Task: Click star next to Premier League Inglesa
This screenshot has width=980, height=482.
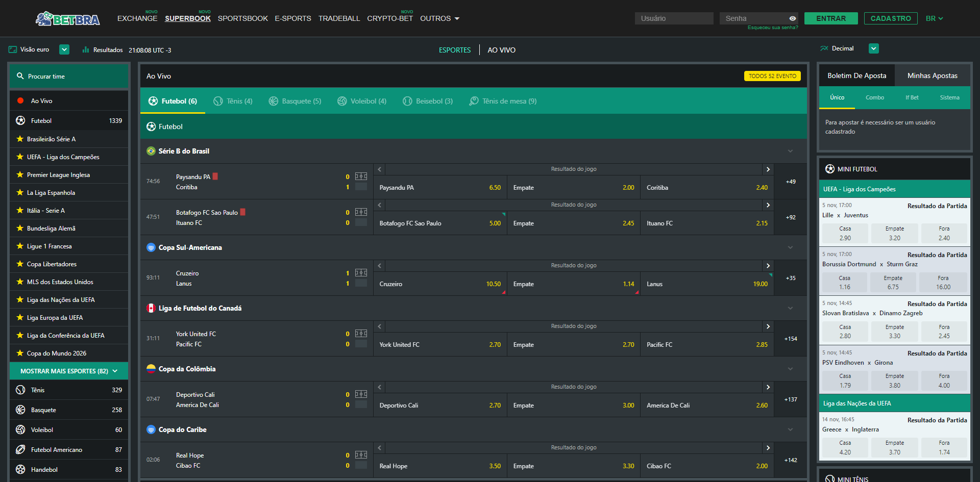Action: pos(20,174)
